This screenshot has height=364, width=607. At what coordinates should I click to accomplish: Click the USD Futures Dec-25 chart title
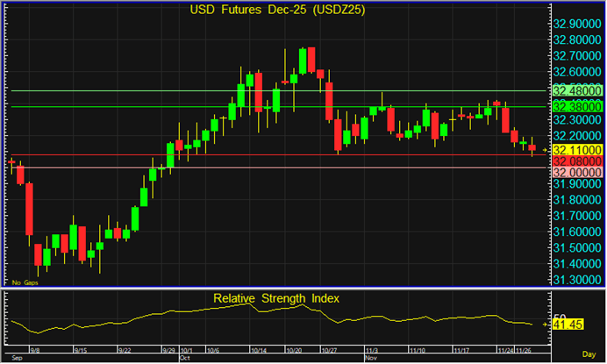coord(277,10)
